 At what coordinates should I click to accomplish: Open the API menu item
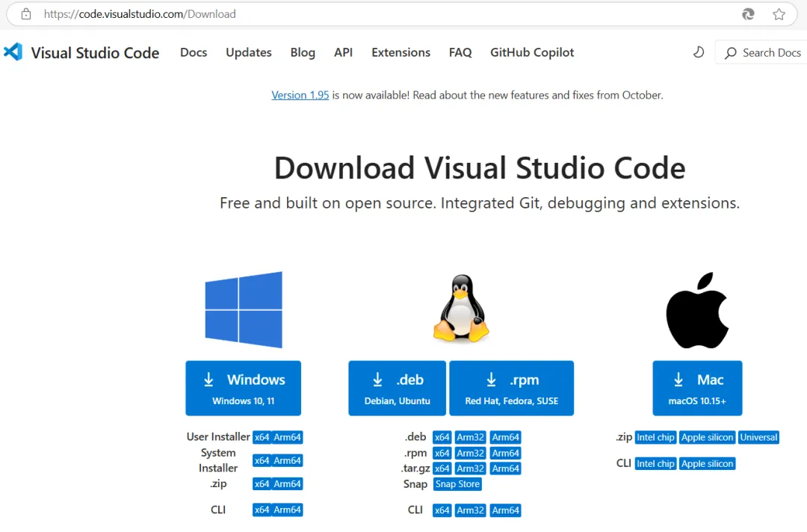pos(343,52)
